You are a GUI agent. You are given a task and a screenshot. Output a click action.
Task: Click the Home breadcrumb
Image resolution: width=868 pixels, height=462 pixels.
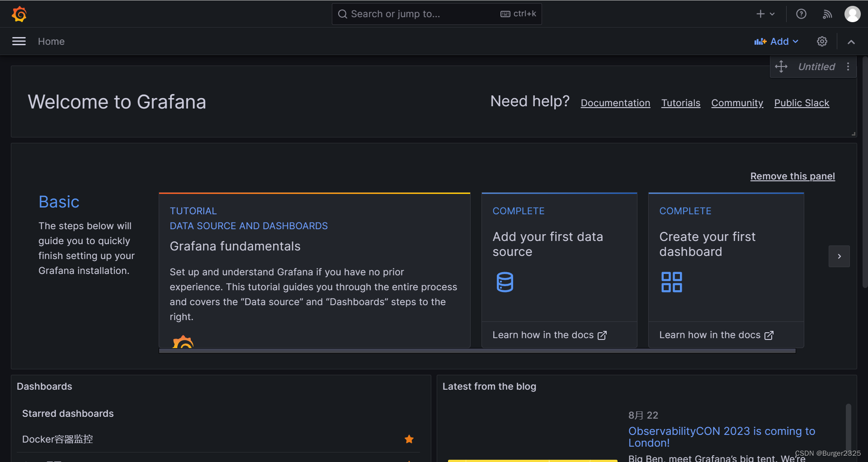tap(51, 42)
